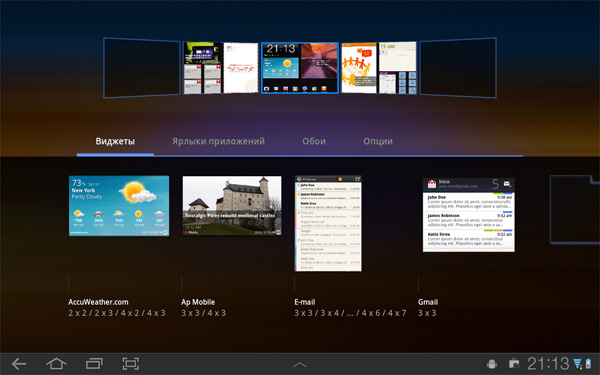Pick the Ap Mobile news widget
600x375 pixels.
[232, 206]
